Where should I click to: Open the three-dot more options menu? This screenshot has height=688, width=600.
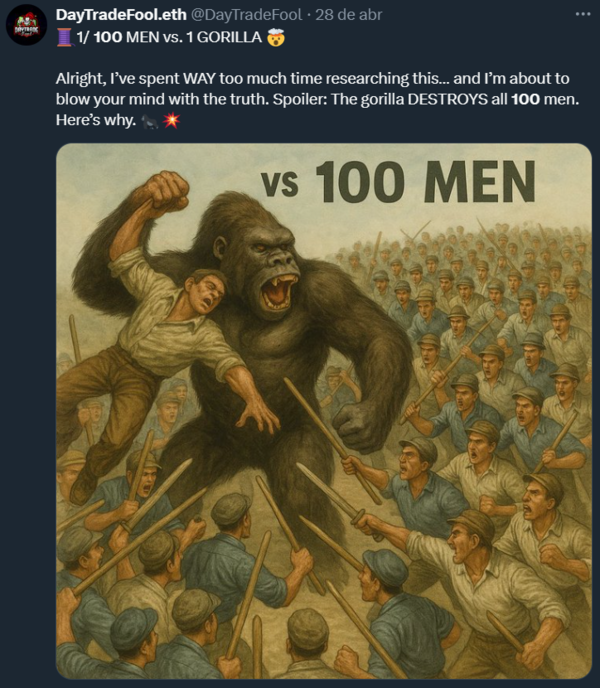coord(582,14)
